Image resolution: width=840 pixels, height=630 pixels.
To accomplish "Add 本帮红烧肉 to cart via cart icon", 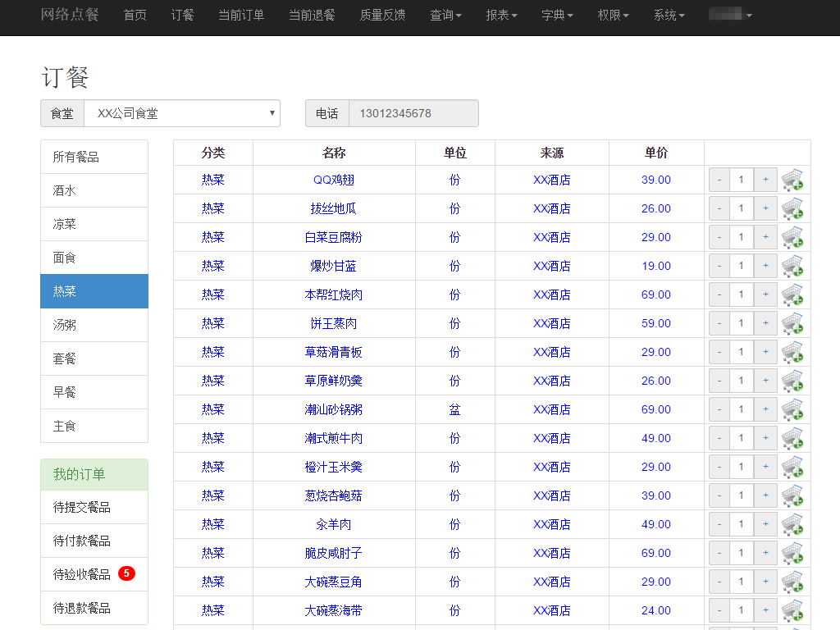I will point(792,294).
